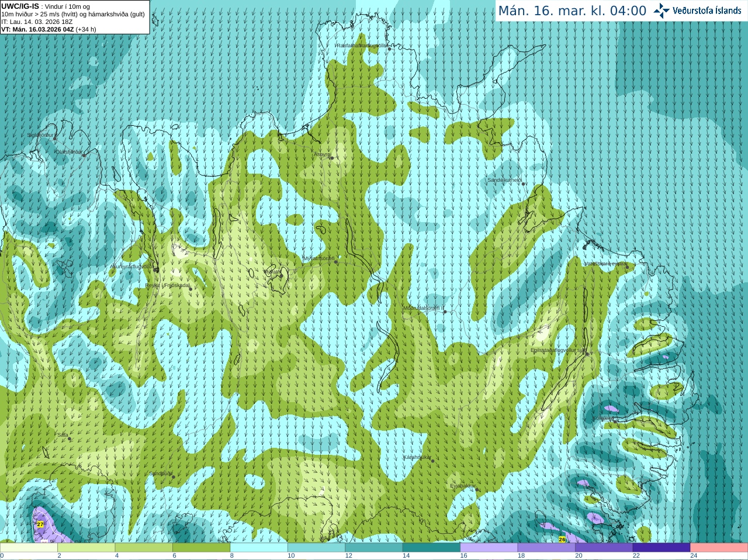The height and width of the screenshot is (560, 748).
Task: Click the 0–2 m/s pale legend swatch
Action: pos(29,548)
